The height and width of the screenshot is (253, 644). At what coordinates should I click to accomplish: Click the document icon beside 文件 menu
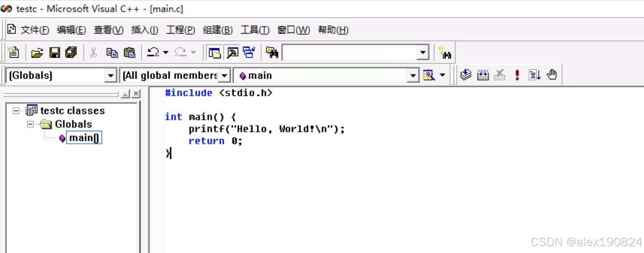click(x=12, y=29)
